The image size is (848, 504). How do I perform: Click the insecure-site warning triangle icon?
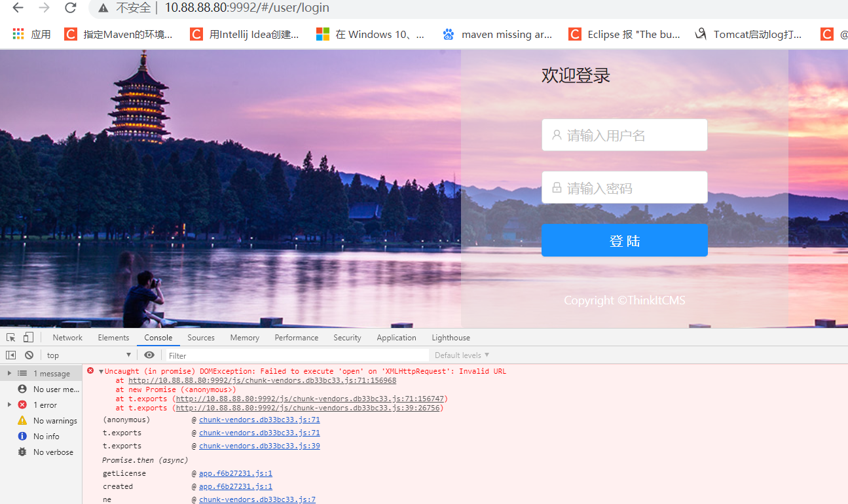pyautogui.click(x=103, y=8)
